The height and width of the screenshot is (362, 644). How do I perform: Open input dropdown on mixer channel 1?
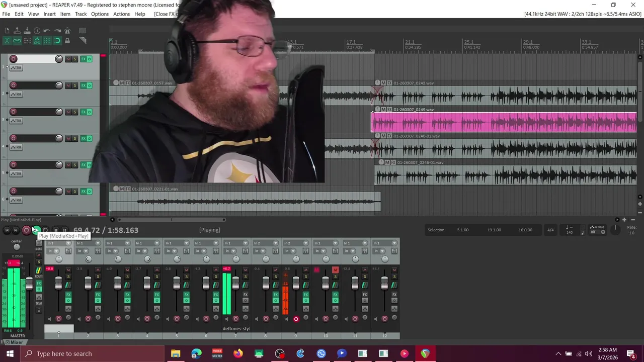coord(59,243)
